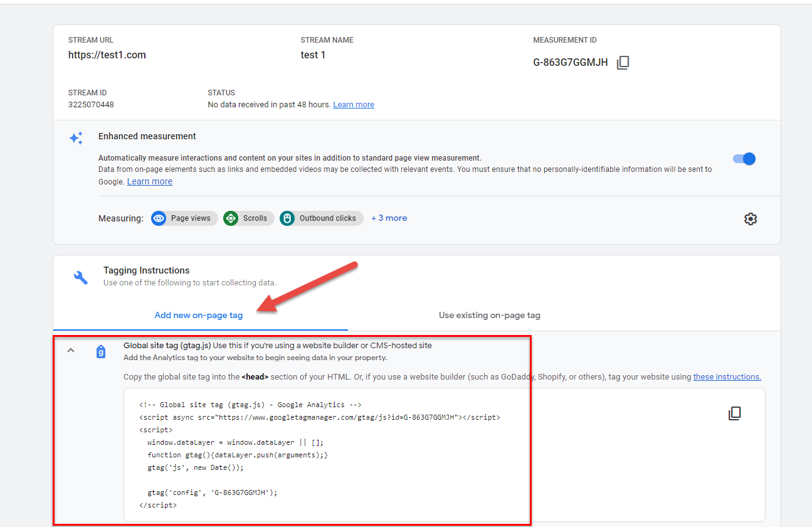Click the 'Tagging Instructions' heading

point(146,270)
